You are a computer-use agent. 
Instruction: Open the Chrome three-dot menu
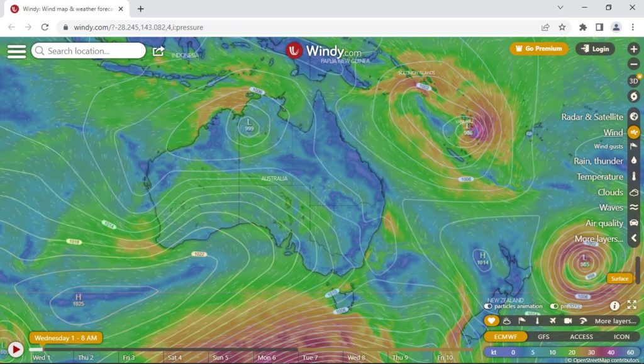pyautogui.click(x=633, y=27)
